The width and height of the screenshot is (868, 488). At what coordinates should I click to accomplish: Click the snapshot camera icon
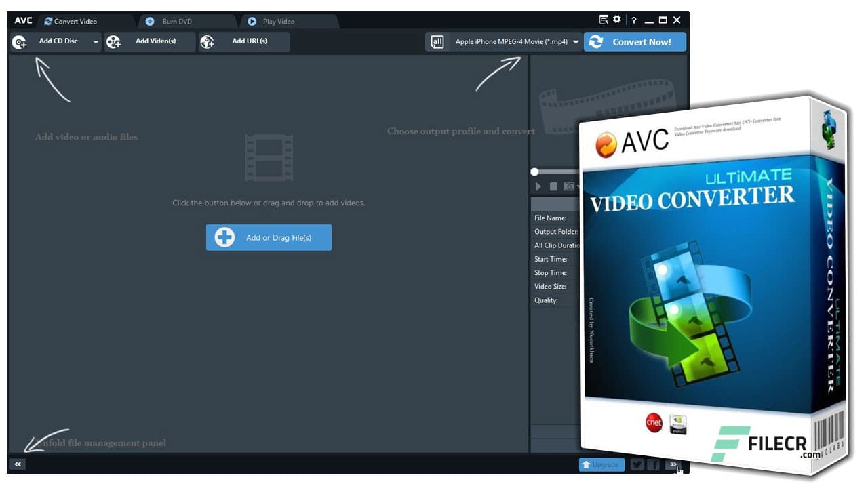pyautogui.click(x=569, y=186)
